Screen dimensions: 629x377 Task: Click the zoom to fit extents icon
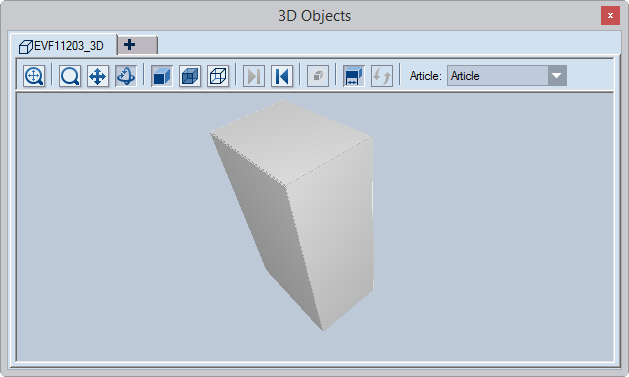click(x=34, y=76)
